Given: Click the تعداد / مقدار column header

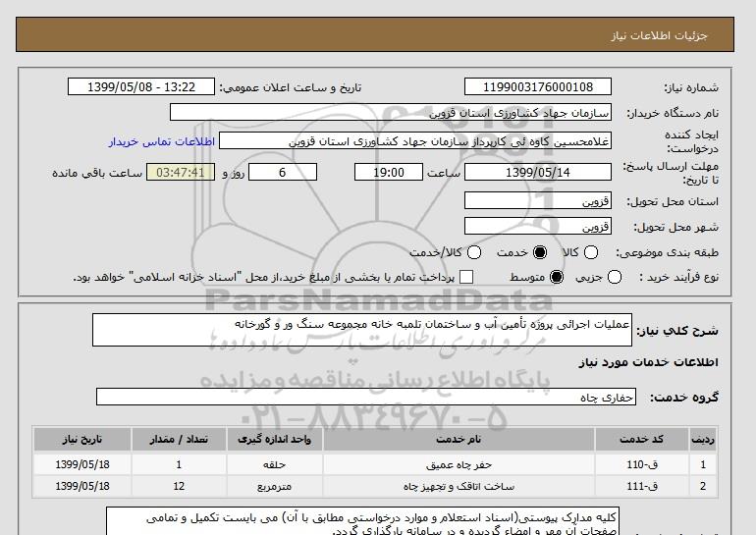Looking at the screenshot, I should [x=179, y=440].
